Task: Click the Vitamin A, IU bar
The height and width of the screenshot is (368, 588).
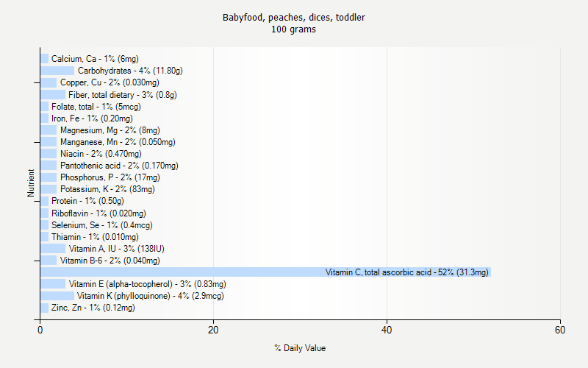Action: pos(53,249)
